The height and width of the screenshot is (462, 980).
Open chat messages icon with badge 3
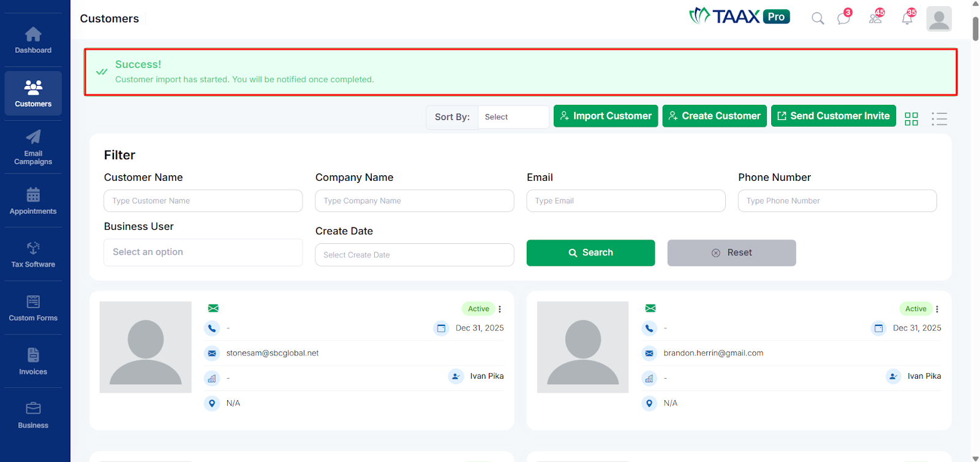(x=844, y=17)
